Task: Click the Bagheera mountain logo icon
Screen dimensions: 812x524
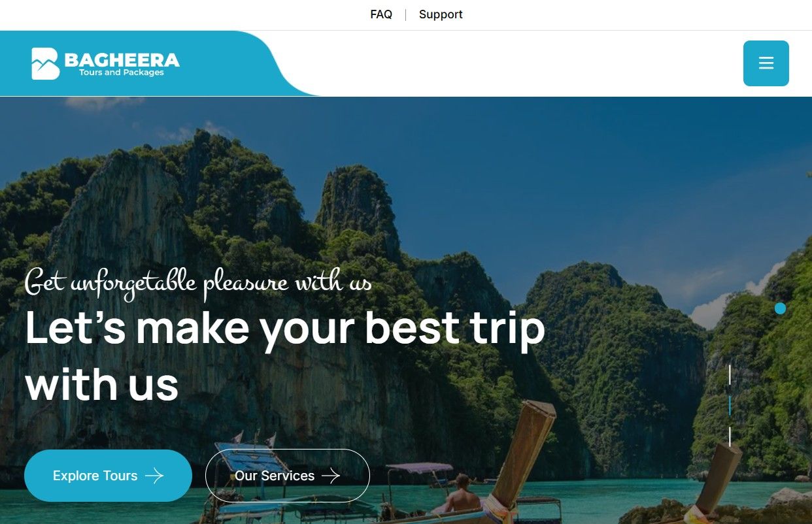Action: [x=45, y=63]
